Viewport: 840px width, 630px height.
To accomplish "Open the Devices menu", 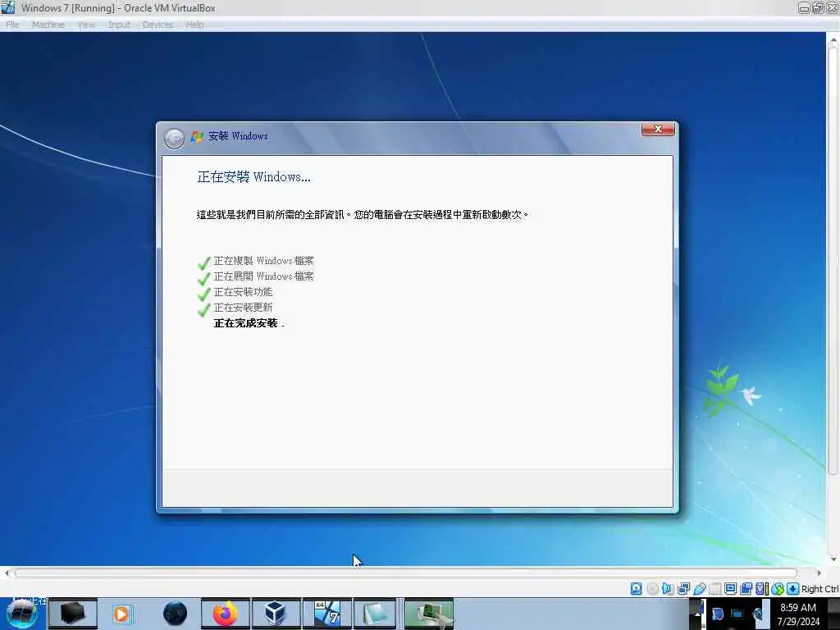I will coord(157,25).
